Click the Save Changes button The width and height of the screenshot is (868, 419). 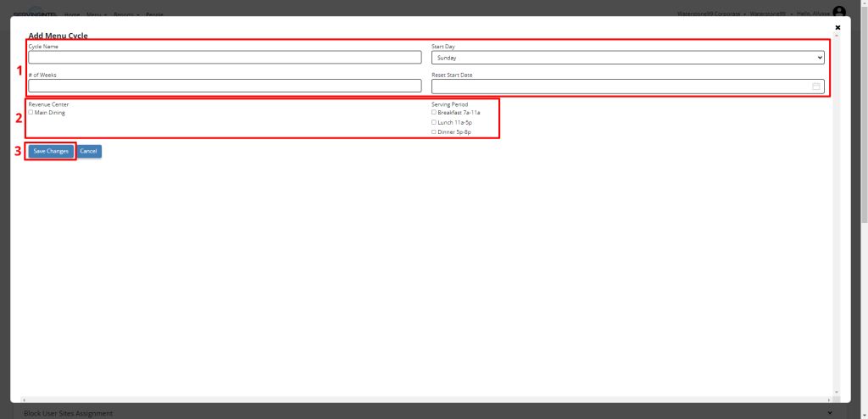(x=51, y=151)
